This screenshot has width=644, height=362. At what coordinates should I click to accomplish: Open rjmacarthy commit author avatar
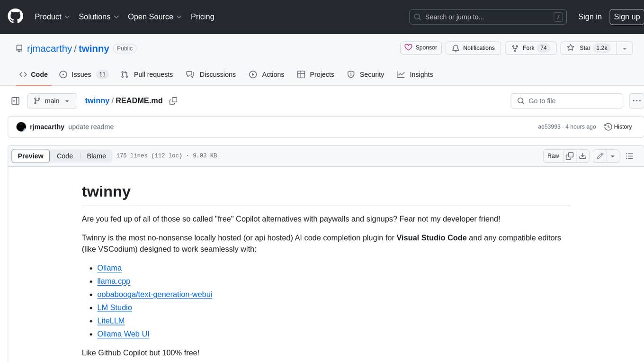(21, 127)
